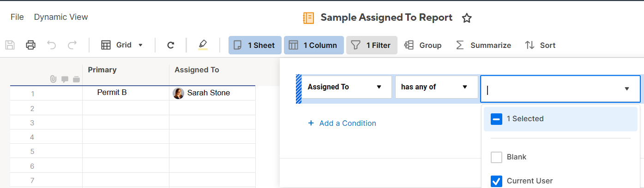This screenshot has width=644, height=188.
Task: Click the Redo arrow icon
Action: 72,45
